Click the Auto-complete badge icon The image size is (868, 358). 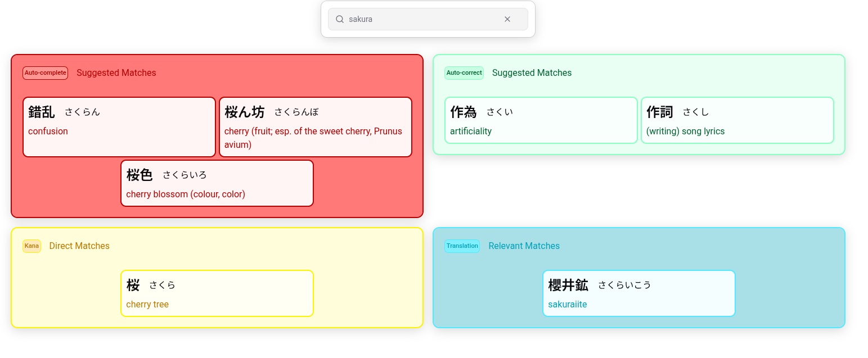pos(45,72)
